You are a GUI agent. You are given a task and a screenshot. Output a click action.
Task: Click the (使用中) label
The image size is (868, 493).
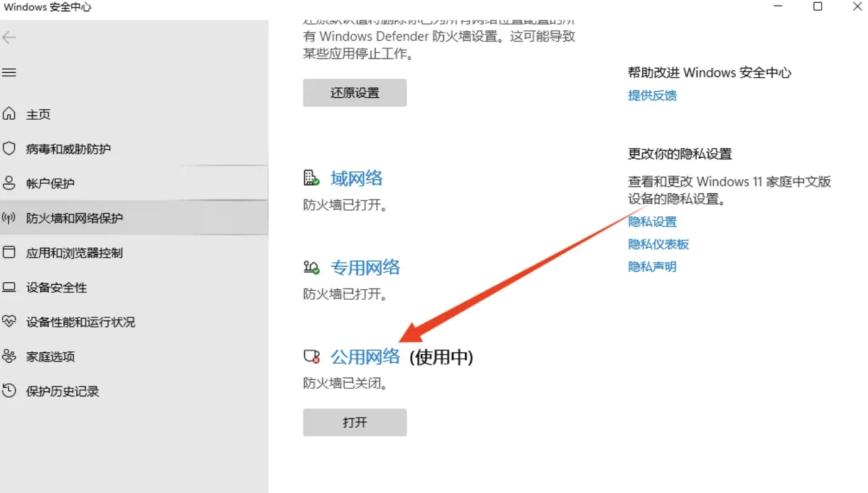point(442,358)
